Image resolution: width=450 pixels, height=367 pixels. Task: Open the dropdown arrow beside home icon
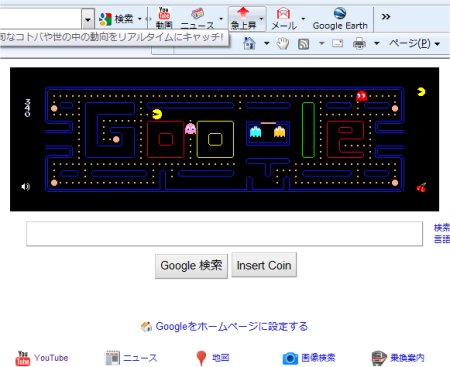pyautogui.click(x=267, y=43)
